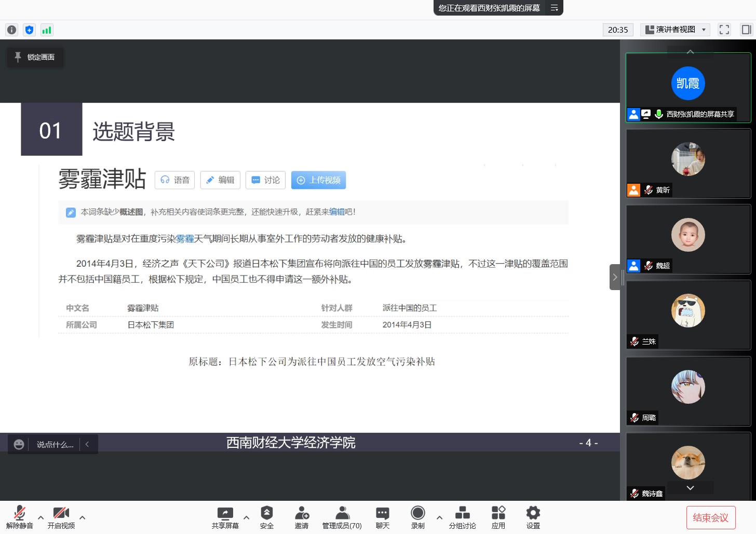The height and width of the screenshot is (534, 756).
Task: Select 周璐 participant video tile
Action: point(688,391)
